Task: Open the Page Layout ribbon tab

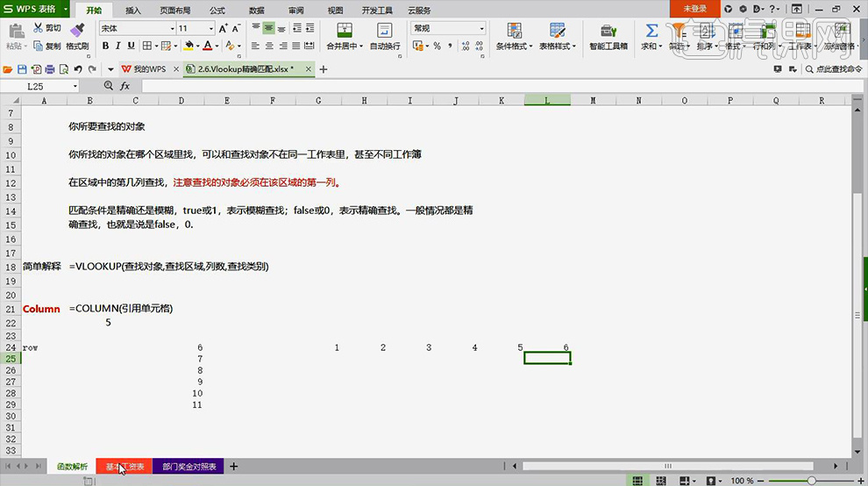Action: (x=175, y=10)
